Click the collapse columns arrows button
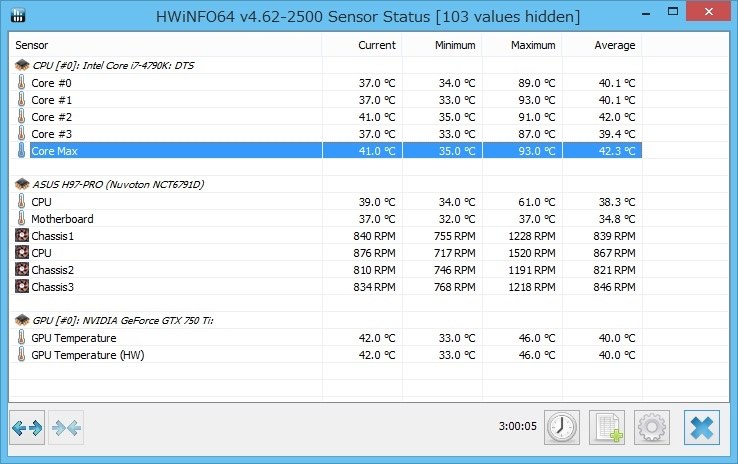Image resolution: width=738 pixels, height=464 pixels. tap(66, 428)
